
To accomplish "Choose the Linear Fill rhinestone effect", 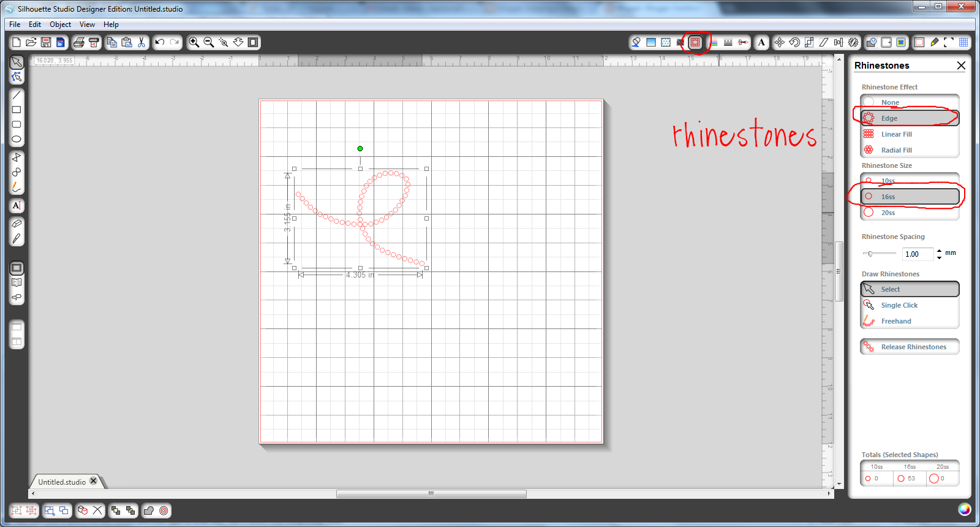I will [x=910, y=134].
